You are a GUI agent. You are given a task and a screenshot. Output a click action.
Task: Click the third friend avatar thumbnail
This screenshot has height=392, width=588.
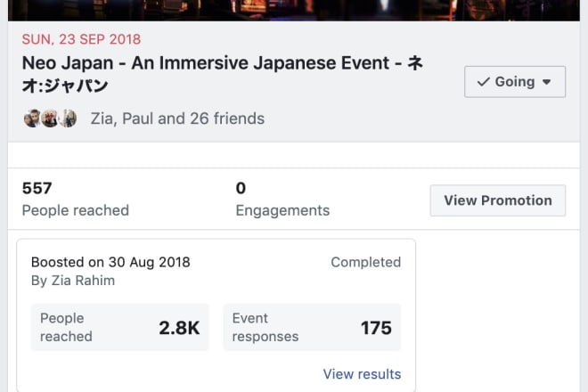tap(68, 118)
